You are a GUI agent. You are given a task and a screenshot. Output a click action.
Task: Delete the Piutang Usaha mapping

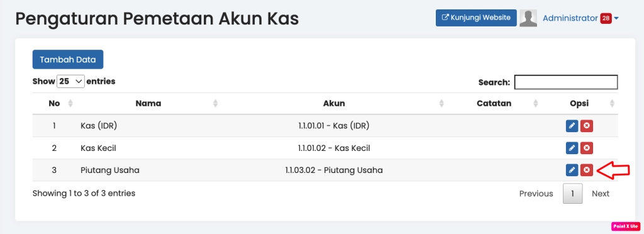pos(587,170)
